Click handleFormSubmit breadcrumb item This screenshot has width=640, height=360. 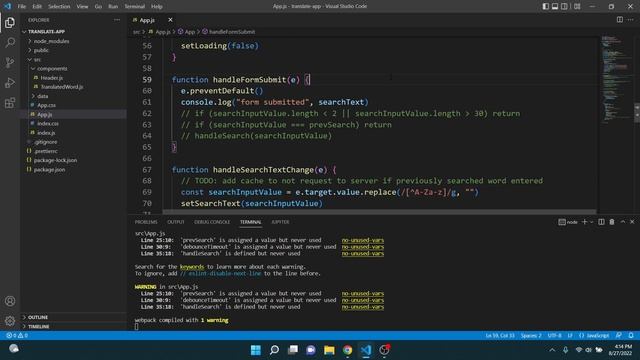229,32
